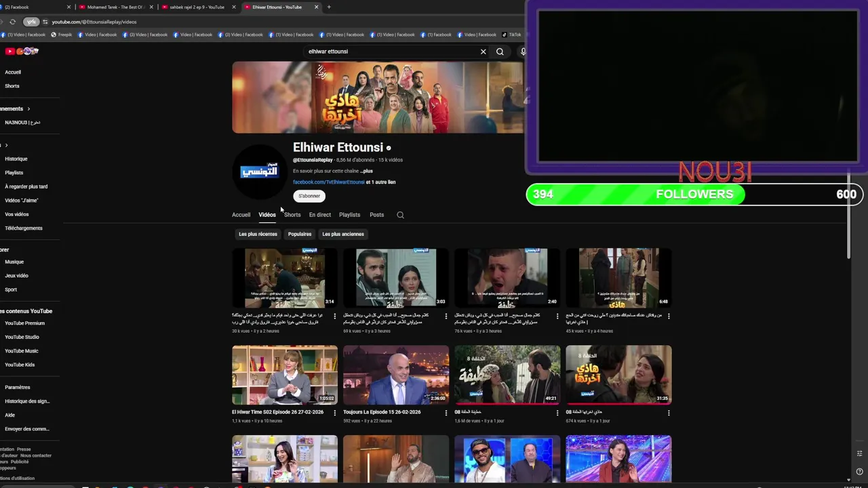Viewport: 868px width, 488px height.
Task: Open a new browser tab with the plus icon
Action: pyautogui.click(x=329, y=7)
